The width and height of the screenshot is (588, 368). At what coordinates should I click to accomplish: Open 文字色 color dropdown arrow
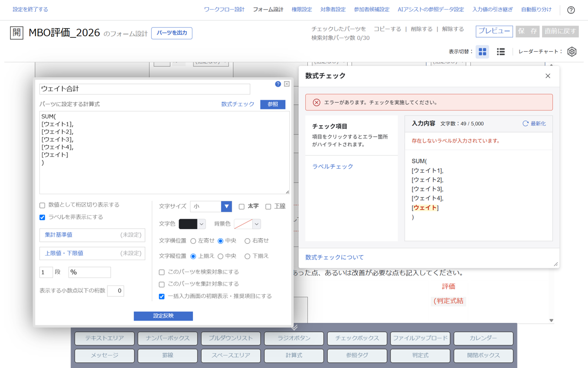[202, 224]
